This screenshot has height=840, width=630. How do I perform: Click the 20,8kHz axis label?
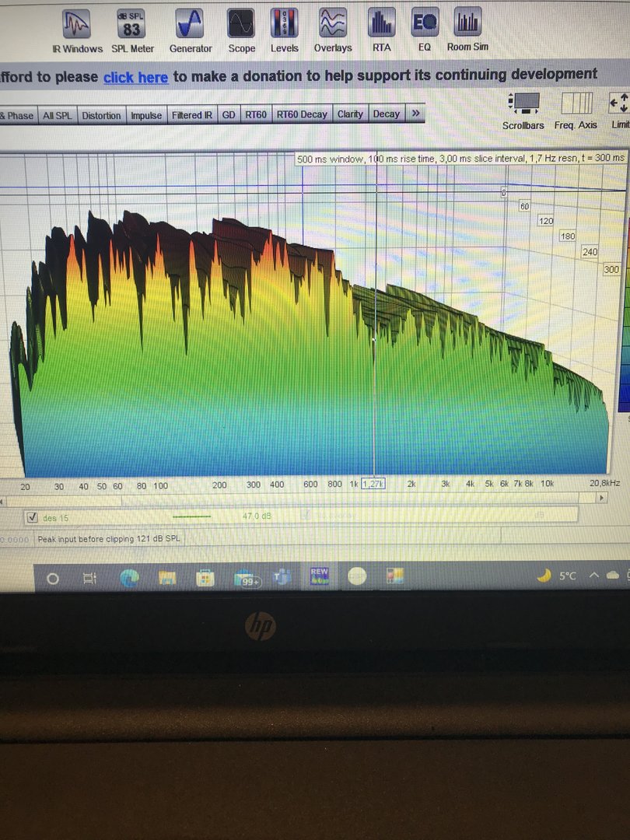tap(604, 483)
